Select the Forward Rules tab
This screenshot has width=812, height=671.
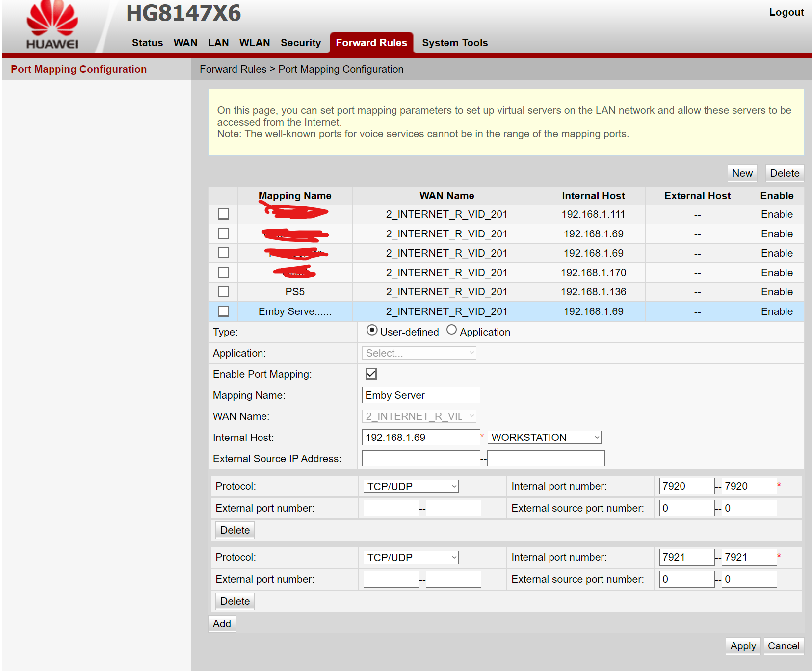[x=371, y=43]
